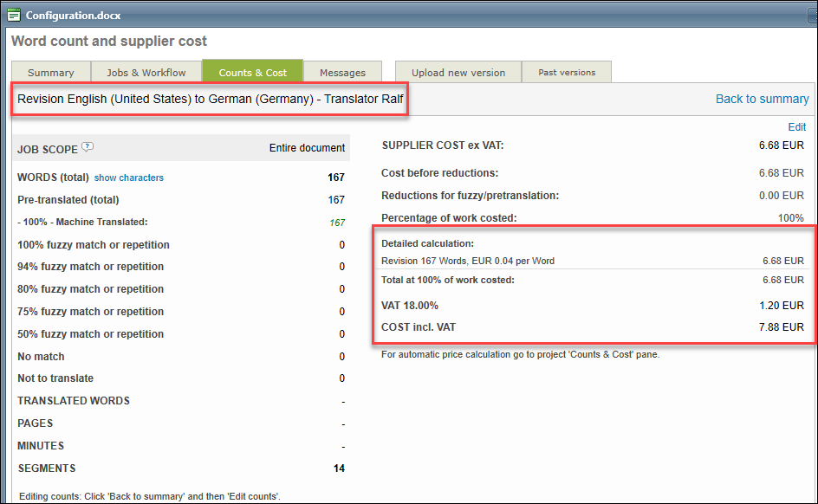Select the Revision 167 Words calculation line

pos(468,261)
